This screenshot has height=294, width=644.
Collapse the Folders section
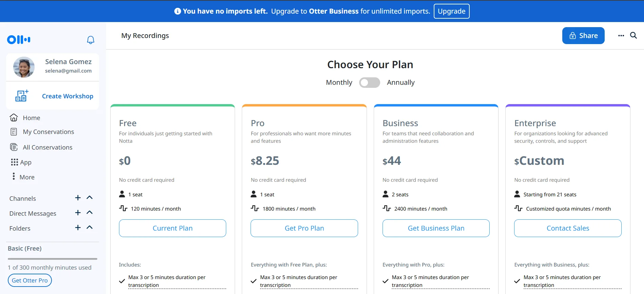coord(90,228)
